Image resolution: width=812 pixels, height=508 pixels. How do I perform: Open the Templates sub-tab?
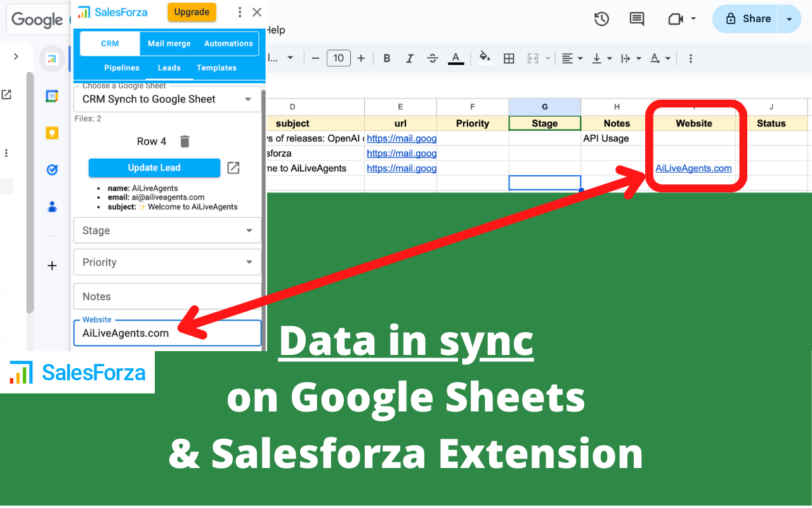click(x=216, y=68)
